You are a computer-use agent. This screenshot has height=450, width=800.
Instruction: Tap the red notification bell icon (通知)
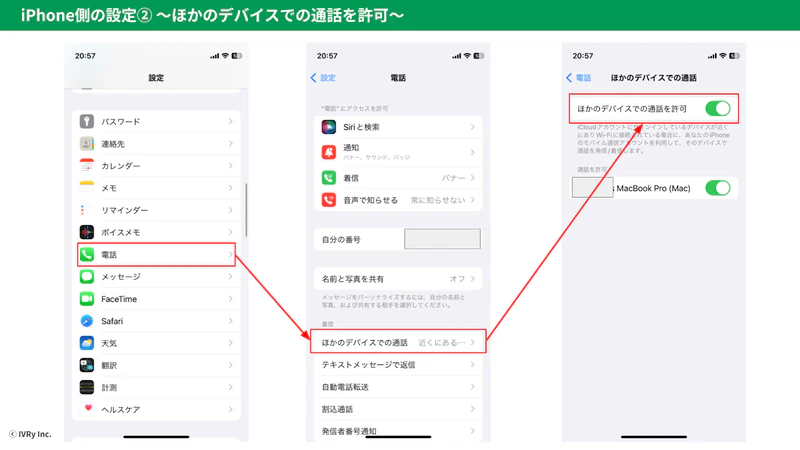(x=329, y=152)
